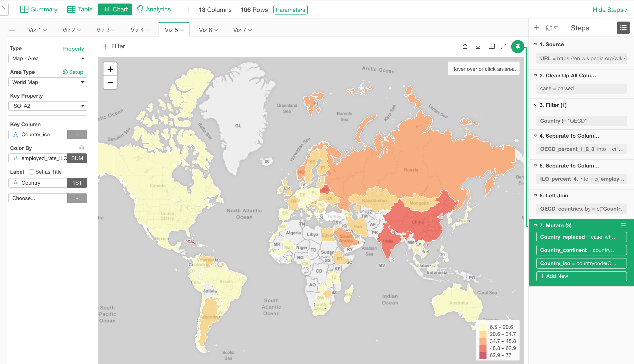Click the expand chart to fullscreen icon
The image size is (634, 364).
503,46
